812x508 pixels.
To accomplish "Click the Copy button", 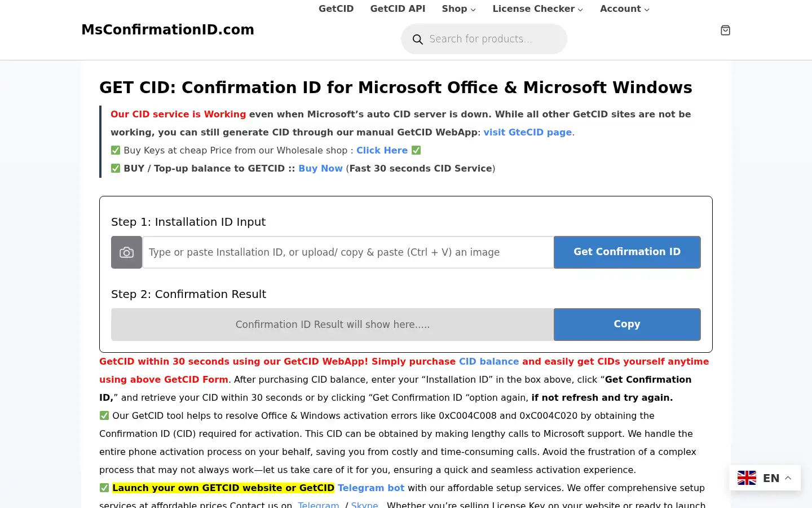I will click(627, 324).
